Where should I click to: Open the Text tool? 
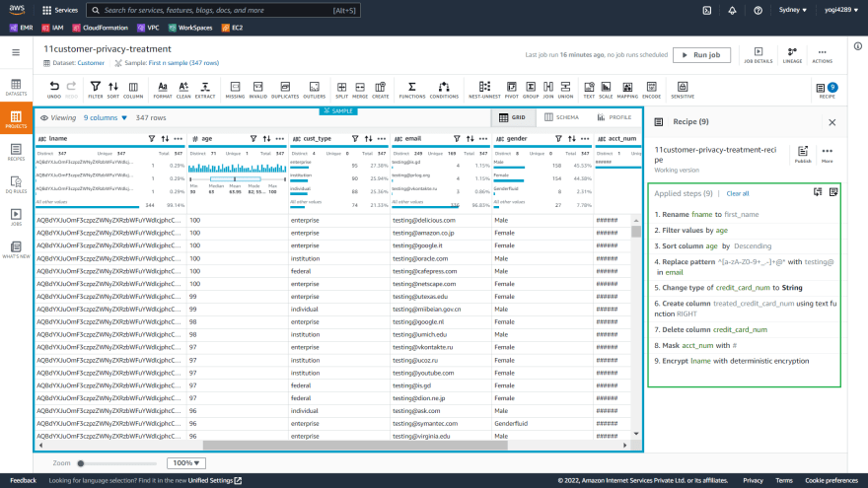click(x=589, y=90)
